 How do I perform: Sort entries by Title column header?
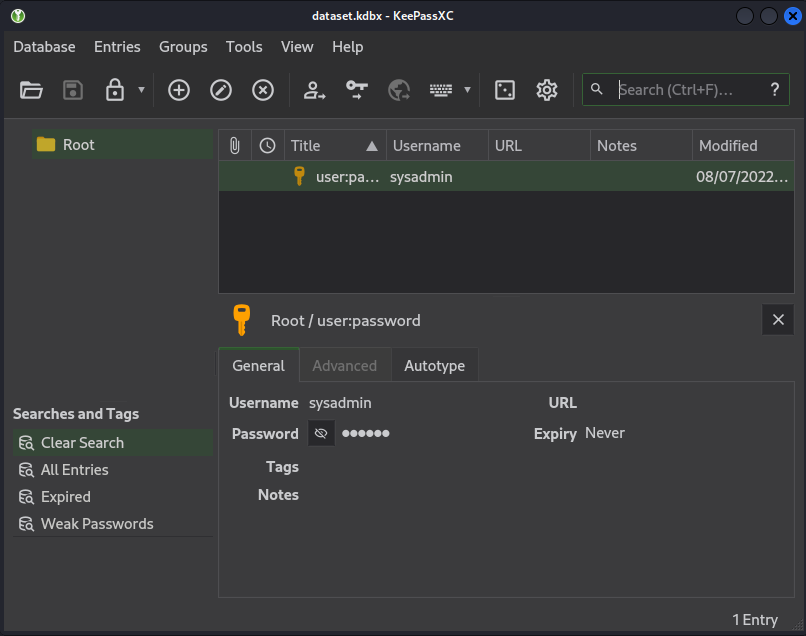coord(335,146)
